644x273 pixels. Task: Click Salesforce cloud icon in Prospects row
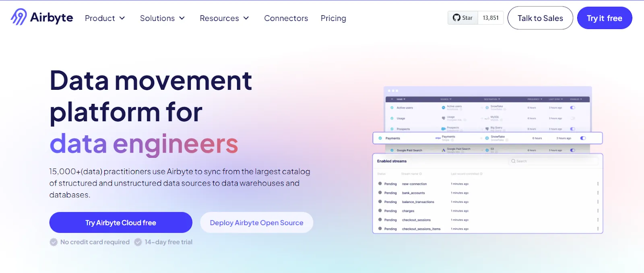point(444,129)
